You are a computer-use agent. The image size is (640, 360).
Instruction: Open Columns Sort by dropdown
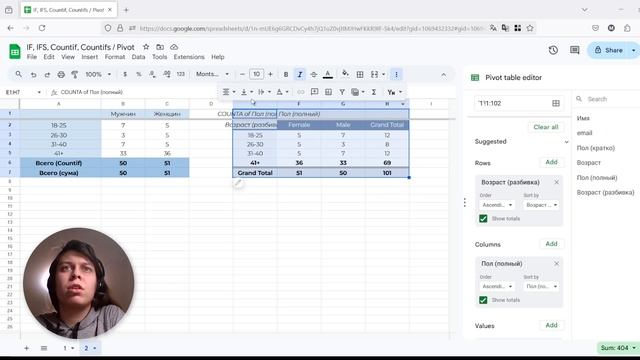click(x=541, y=287)
